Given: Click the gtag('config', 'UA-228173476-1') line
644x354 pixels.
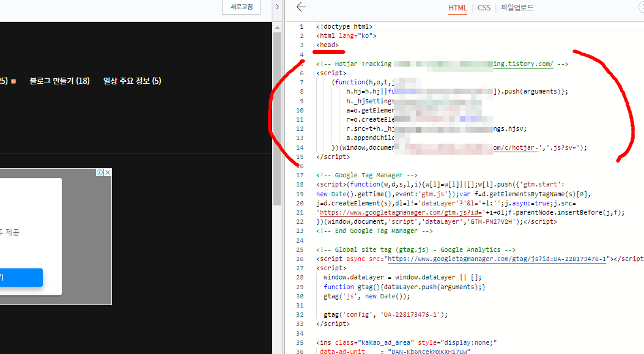Looking at the screenshot, I should (x=385, y=315).
